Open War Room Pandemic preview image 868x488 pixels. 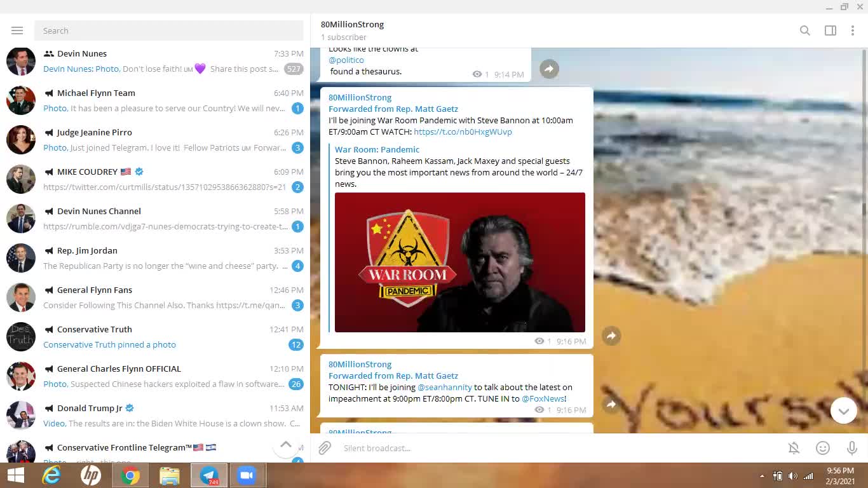[x=460, y=262]
